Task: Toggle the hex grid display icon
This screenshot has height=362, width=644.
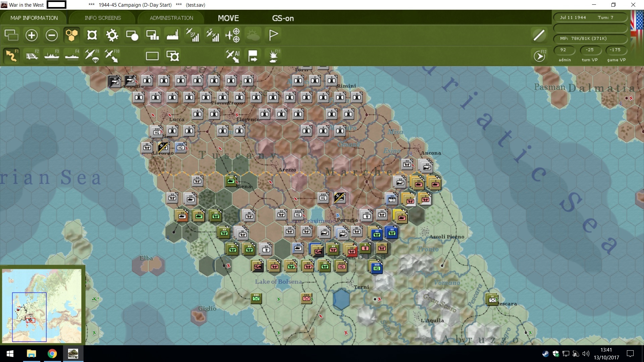Action: coord(71,35)
